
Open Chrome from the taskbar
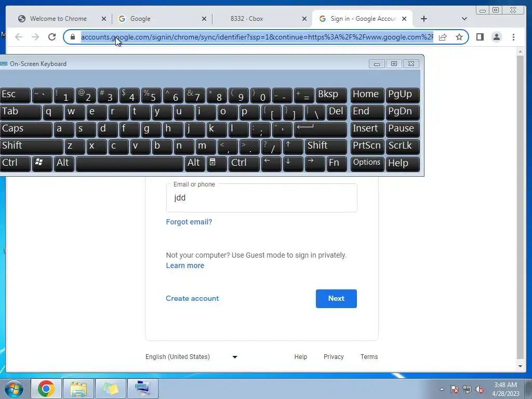(46, 389)
